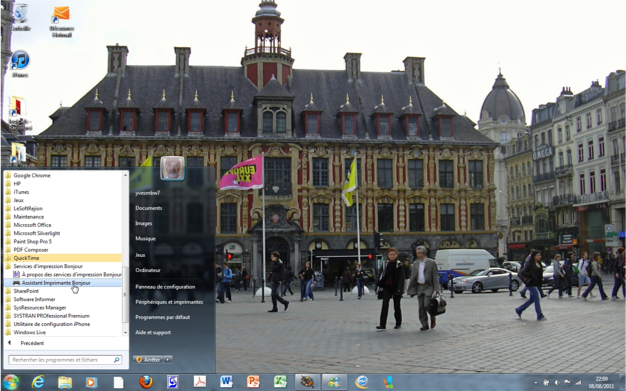Open the blue S application in taskbar
This screenshot has height=391, width=626.
coord(172,382)
